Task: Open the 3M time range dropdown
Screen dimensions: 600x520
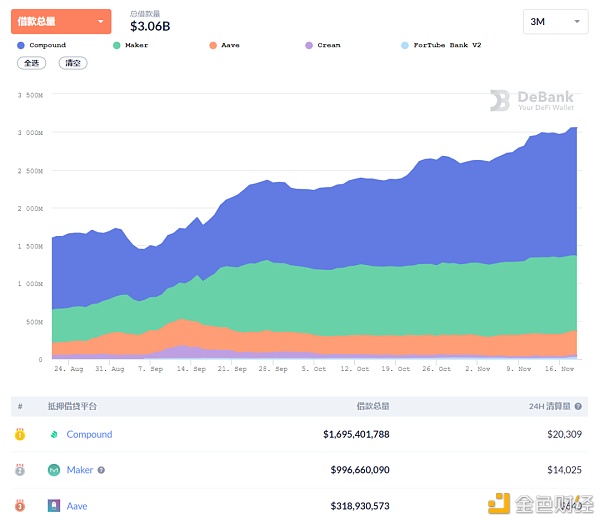Action: pos(555,22)
